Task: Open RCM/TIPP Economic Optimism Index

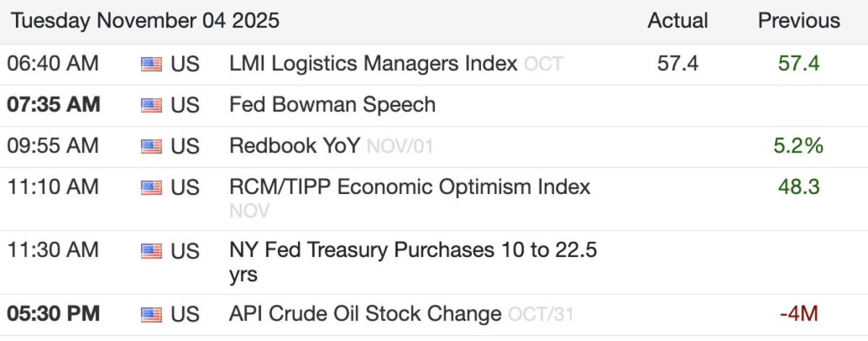Action: [x=409, y=188]
